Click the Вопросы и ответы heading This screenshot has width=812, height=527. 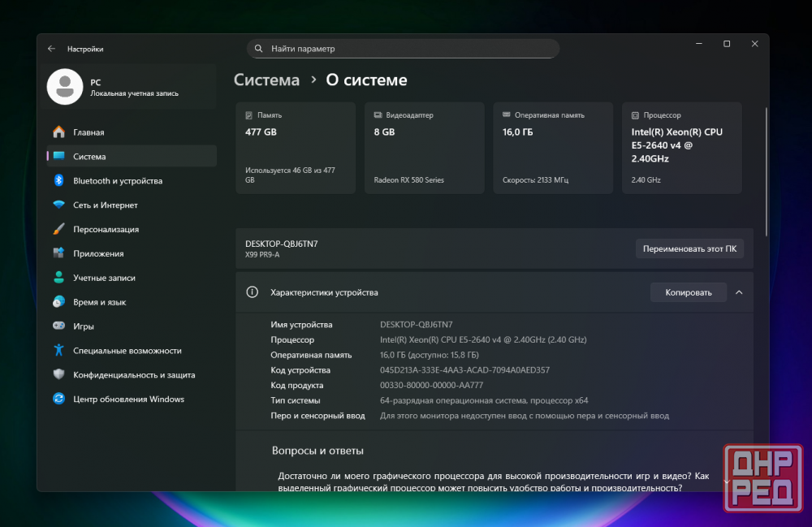317,451
